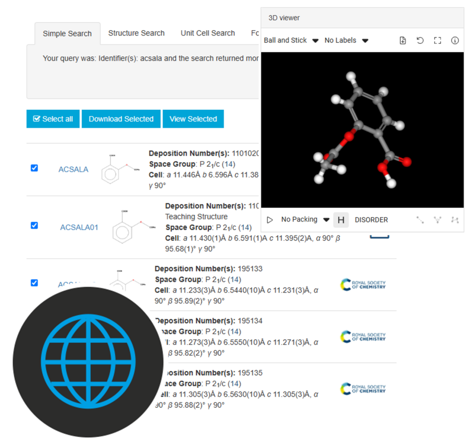This screenshot has height=448, width=476.
Task: Expand the No Labels dropdown
Action: tap(346, 40)
